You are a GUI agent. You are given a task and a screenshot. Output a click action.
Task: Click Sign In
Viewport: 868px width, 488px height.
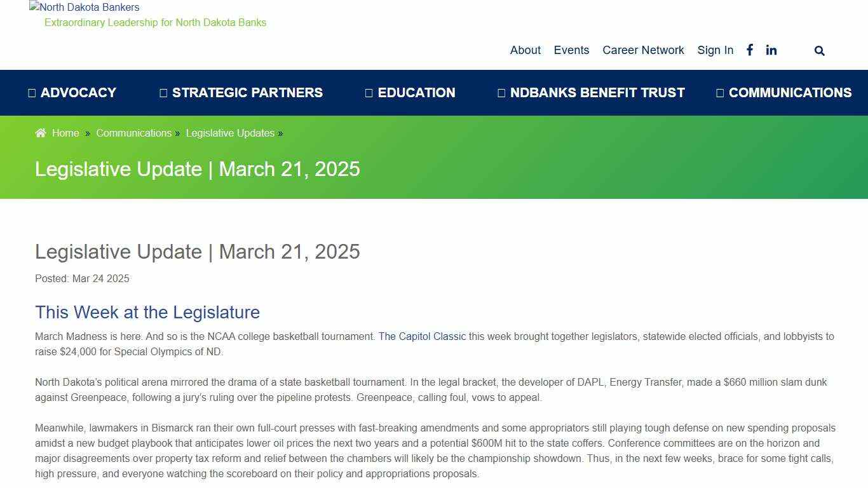[x=715, y=50]
